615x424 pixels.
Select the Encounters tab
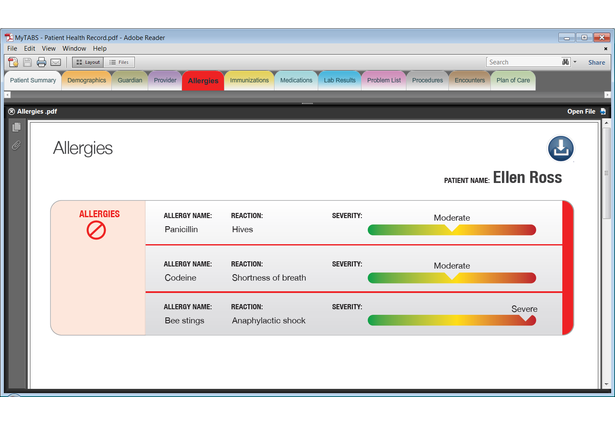(470, 80)
